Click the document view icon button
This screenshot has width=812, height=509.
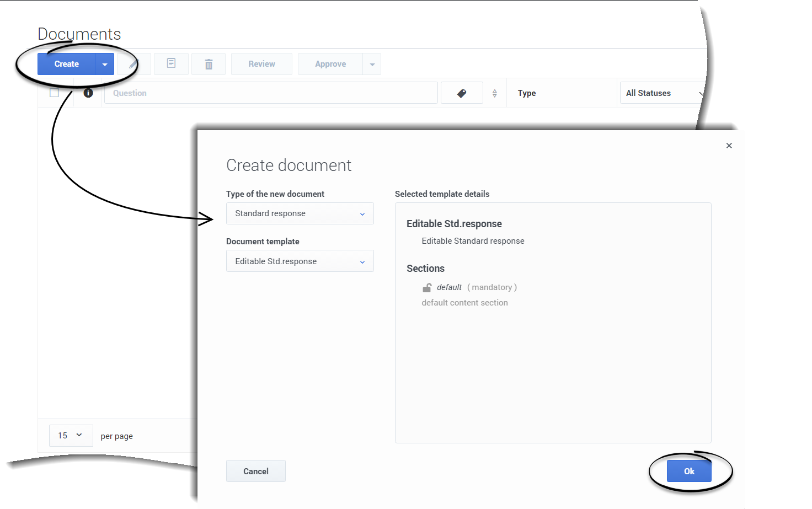click(171, 64)
